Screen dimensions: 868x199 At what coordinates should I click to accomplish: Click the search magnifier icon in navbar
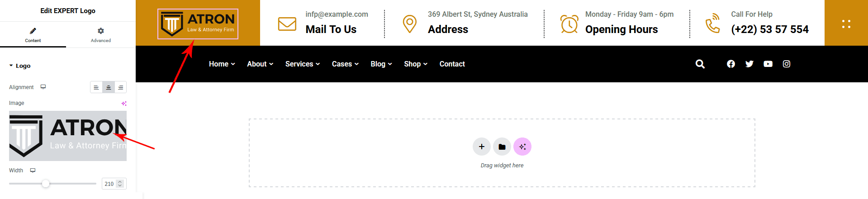coord(700,64)
